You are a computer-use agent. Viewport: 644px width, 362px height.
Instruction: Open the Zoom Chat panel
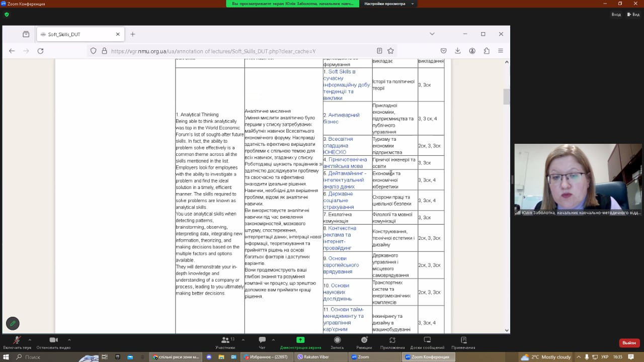point(262,340)
